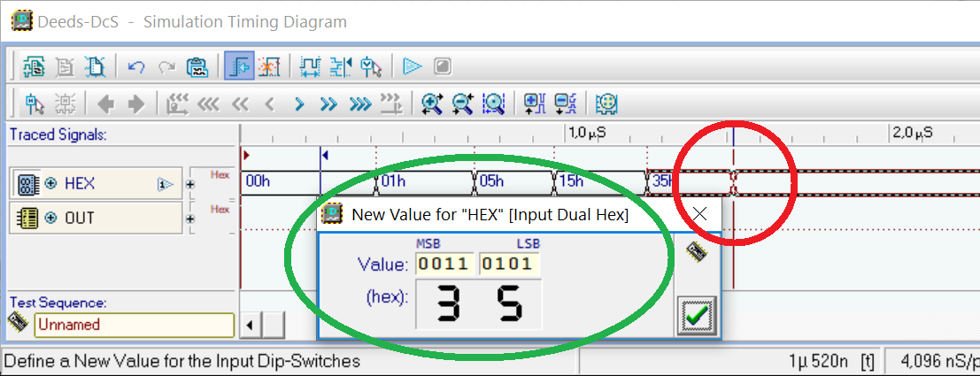Select the delete transition tool with orange star
The height and width of the screenshot is (376, 980).
(x=269, y=66)
